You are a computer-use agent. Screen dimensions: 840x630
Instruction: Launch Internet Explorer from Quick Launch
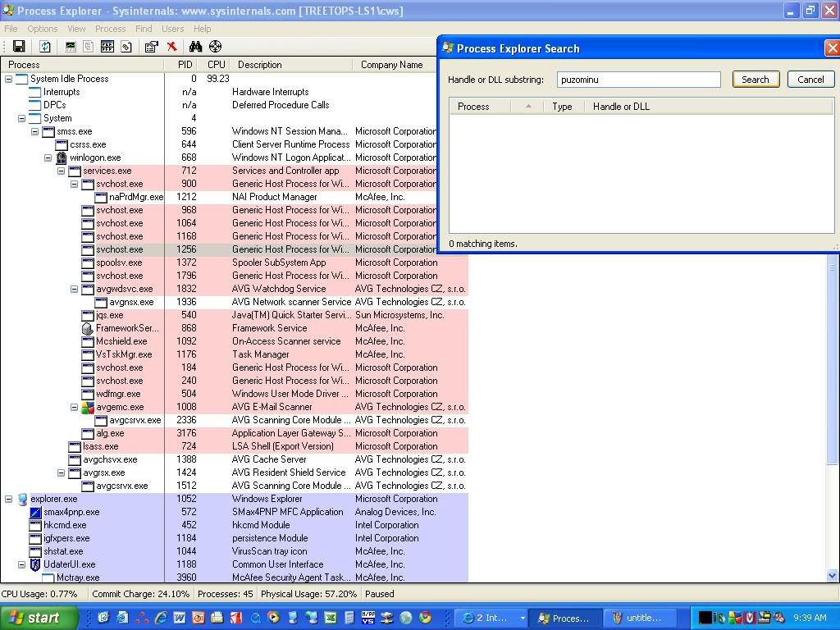(160, 618)
